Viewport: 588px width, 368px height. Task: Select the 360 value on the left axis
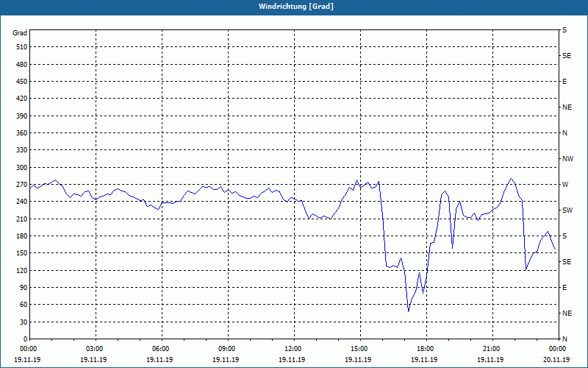[x=22, y=133]
